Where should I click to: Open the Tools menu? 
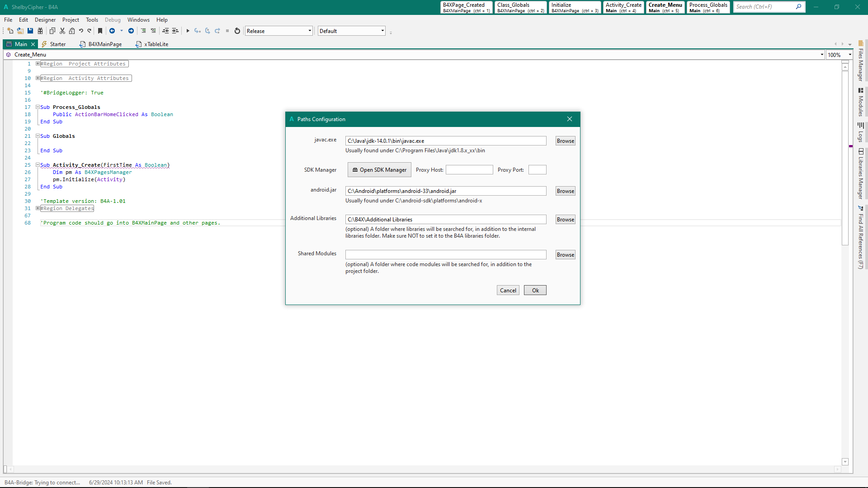[92, 20]
